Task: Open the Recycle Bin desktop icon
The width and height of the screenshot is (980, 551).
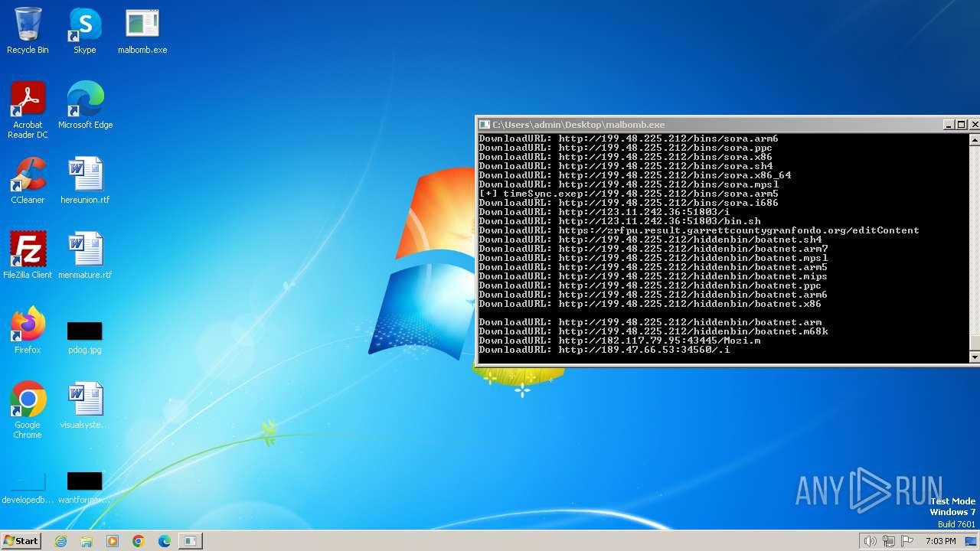Action: pyautogui.click(x=28, y=31)
